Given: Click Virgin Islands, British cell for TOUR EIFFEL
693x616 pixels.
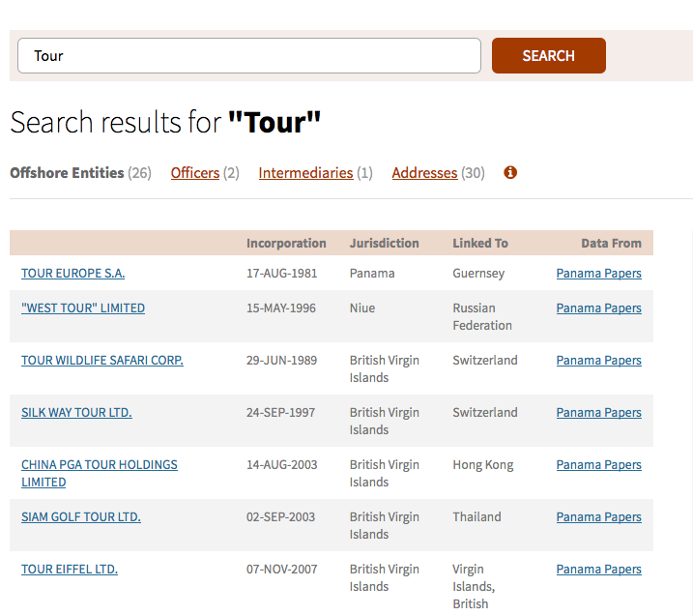Looking at the screenshot, I should [474, 586].
